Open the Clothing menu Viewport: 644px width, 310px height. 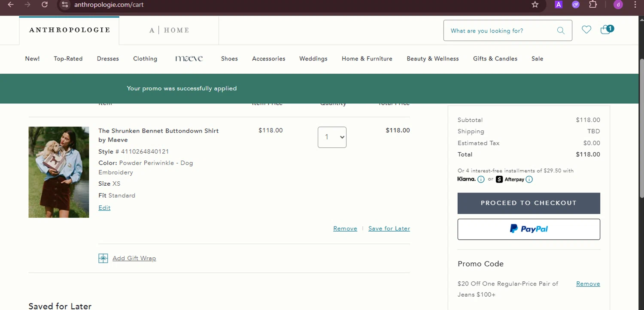click(x=145, y=59)
